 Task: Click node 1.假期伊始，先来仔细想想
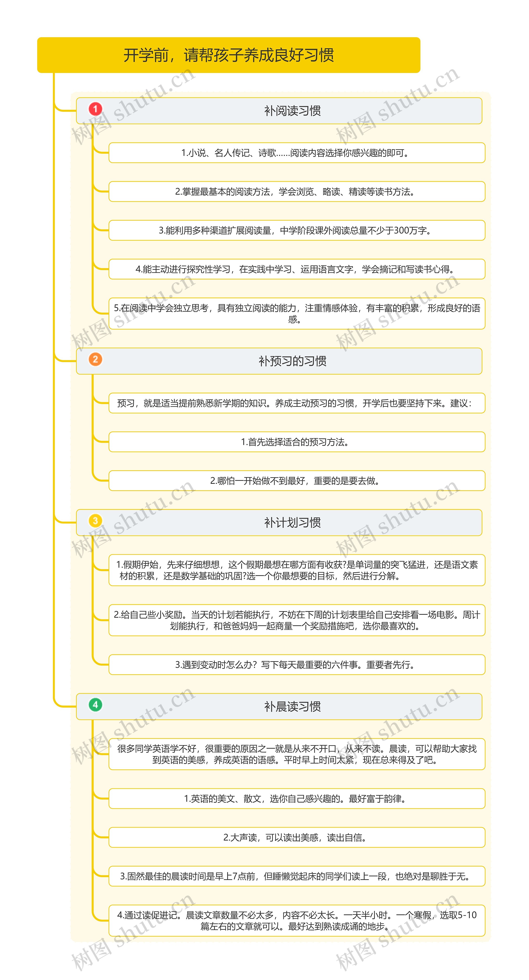pyautogui.click(x=297, y=570)
